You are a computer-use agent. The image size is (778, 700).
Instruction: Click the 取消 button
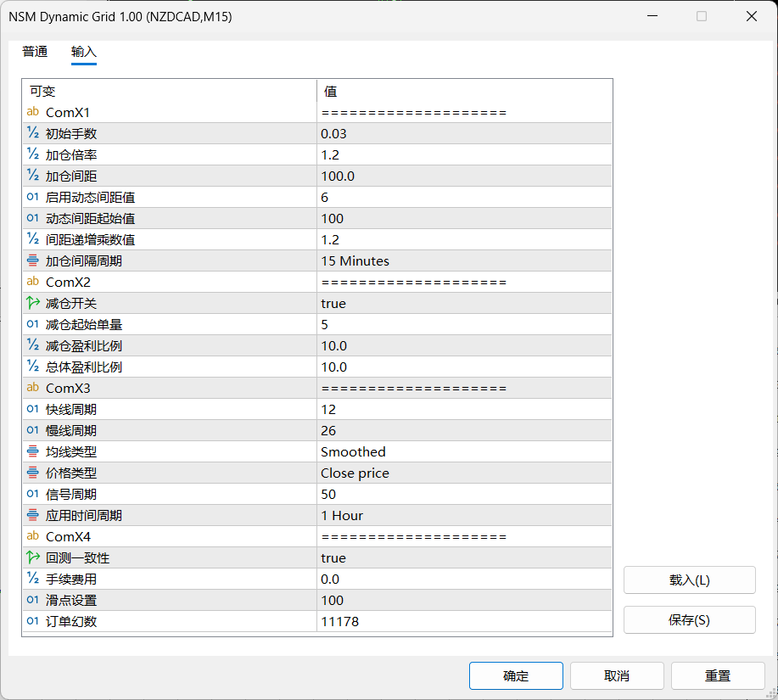point(617,675)
